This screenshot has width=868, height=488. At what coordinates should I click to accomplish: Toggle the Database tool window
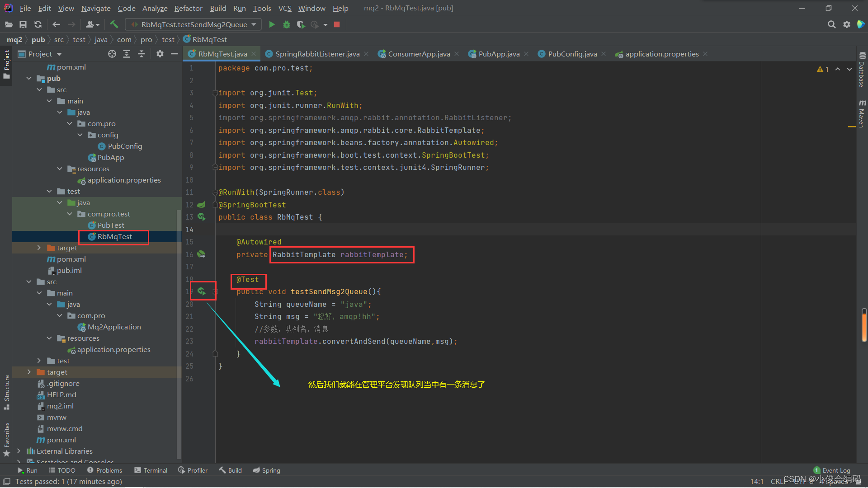pos(862,70)
